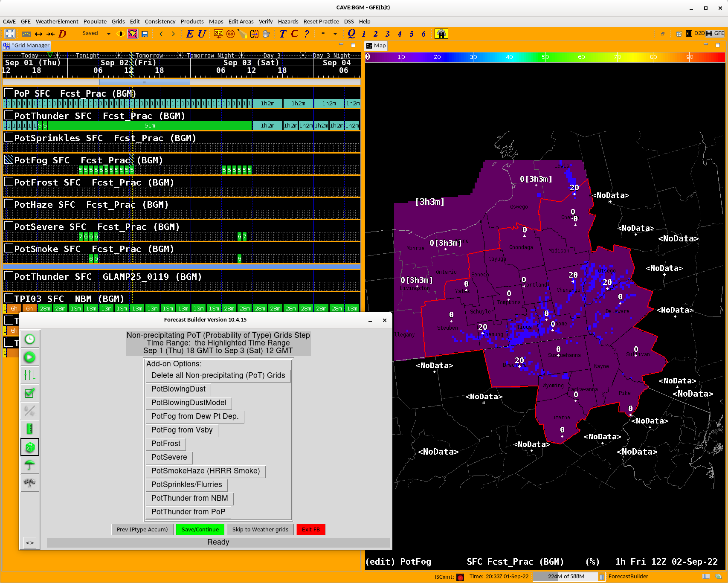Image resolution: width=728 pixels, height=583 pixels.
Task: Switch to the Grid Manager tab
Action: pyautogui.click(x=27, y=46)
